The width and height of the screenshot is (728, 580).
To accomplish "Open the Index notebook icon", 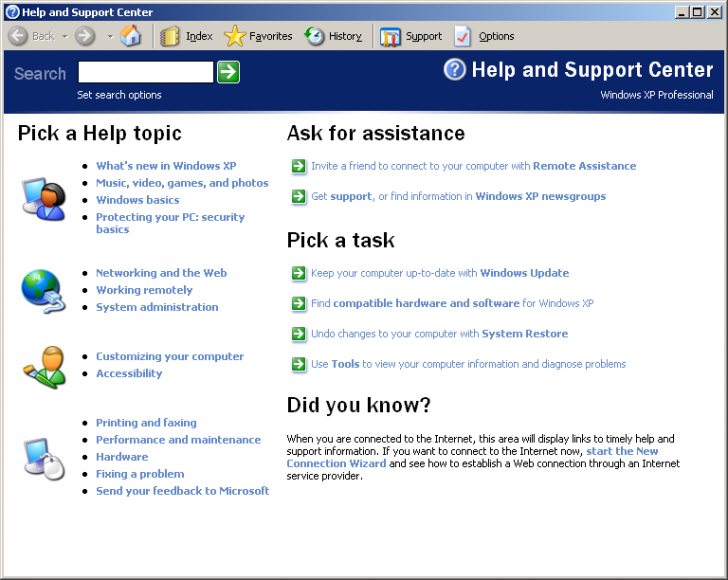I will 169,36.
